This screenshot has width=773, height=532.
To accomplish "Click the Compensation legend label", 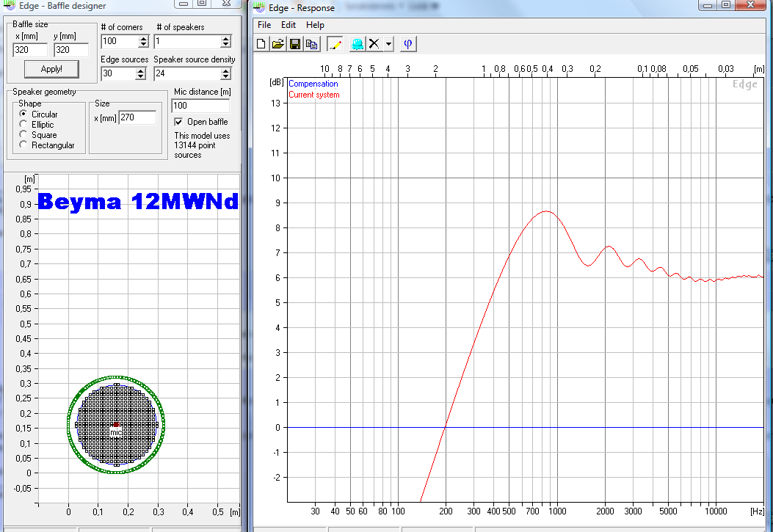I will tap(313, 84).
